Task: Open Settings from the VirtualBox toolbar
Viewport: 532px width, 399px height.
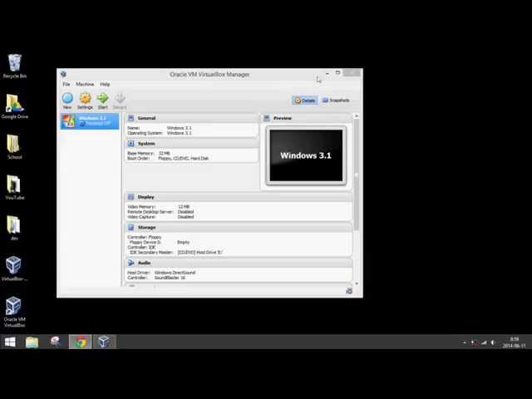Action: 85,101
